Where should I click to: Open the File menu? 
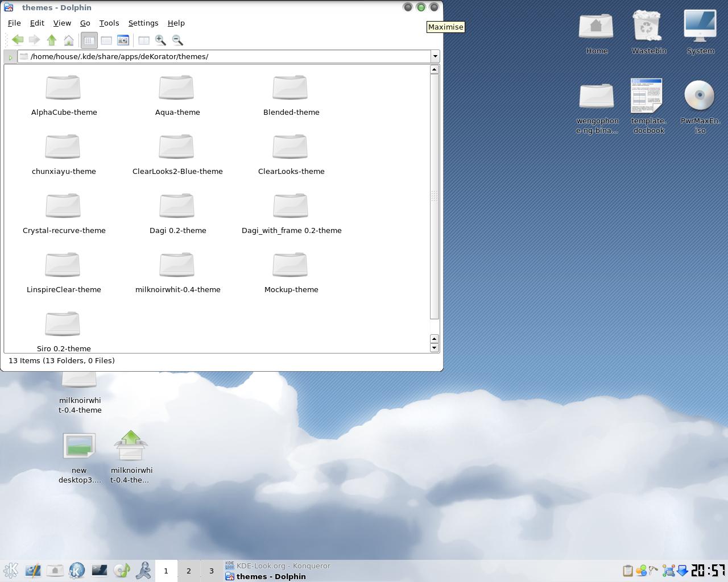(14, 23)
